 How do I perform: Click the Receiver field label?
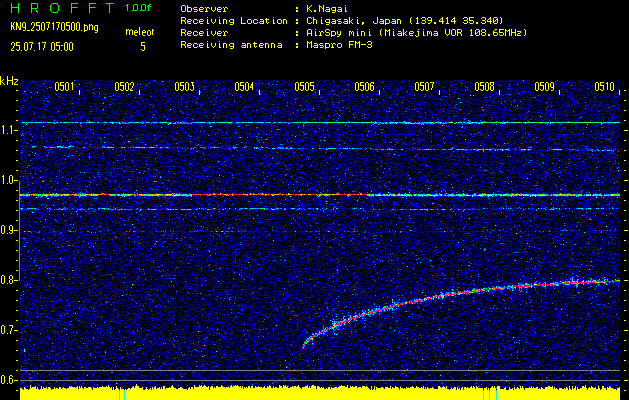[x=204, y=33]
